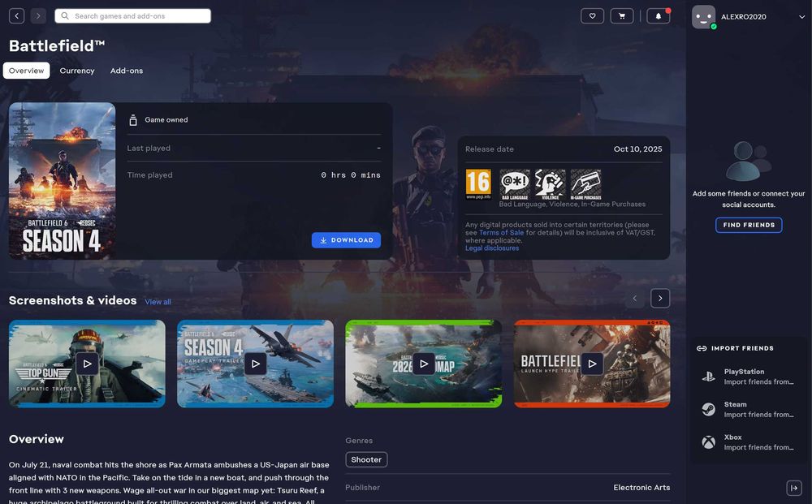Open the Terms of Sale link
Image resolution: width=812 pixels, height=504 pixels.
pos(501,233)
